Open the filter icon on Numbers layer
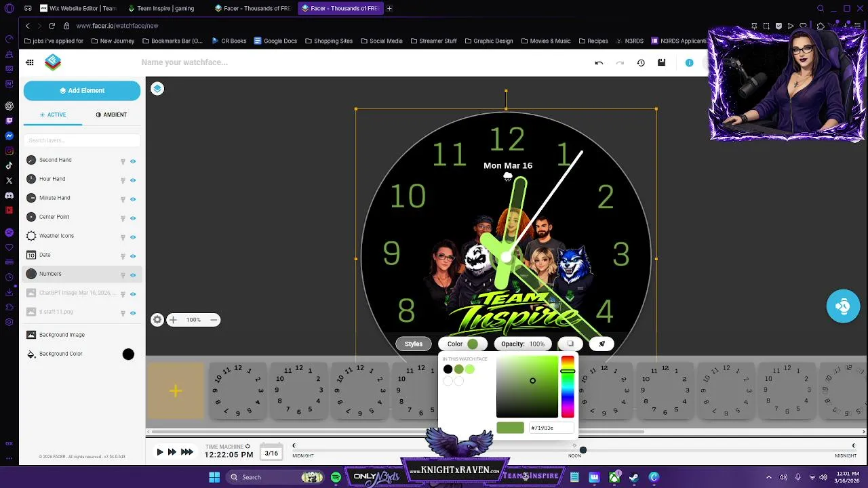 pyautogui.click(x=123, y=275)
